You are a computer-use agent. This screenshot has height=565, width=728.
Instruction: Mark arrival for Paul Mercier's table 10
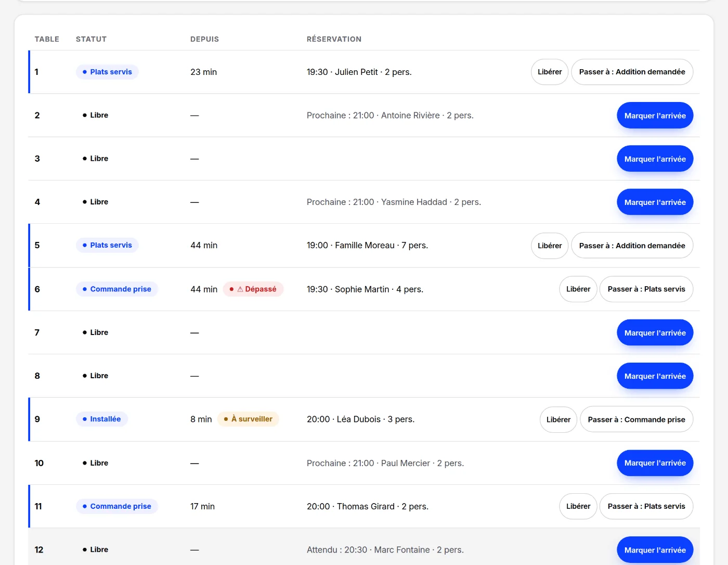pos(655,463)
